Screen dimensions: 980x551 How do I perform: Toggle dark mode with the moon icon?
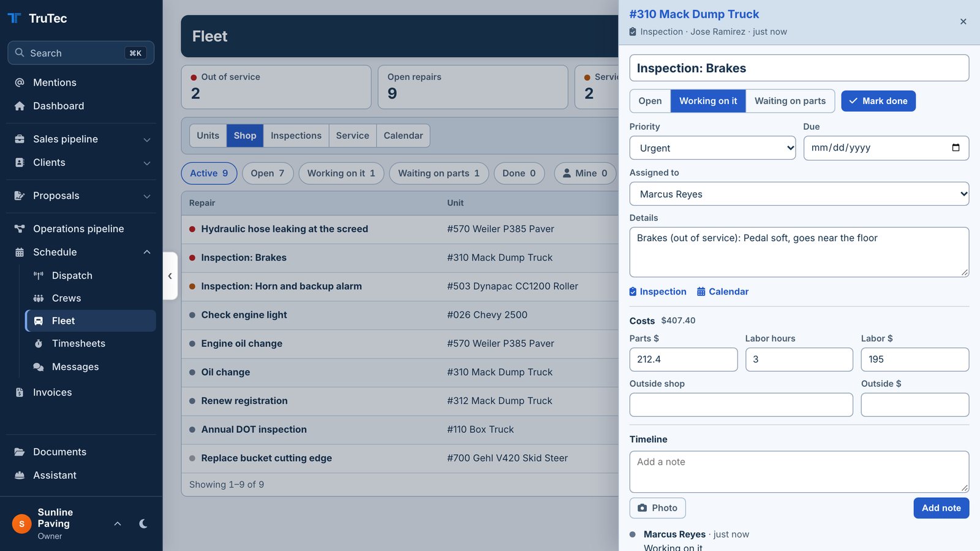143,523
